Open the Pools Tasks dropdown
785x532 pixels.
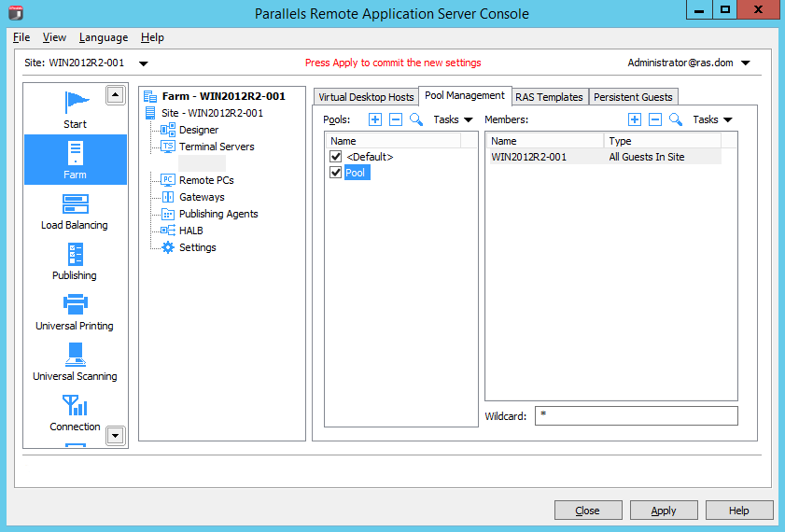[x=453, y=119]
